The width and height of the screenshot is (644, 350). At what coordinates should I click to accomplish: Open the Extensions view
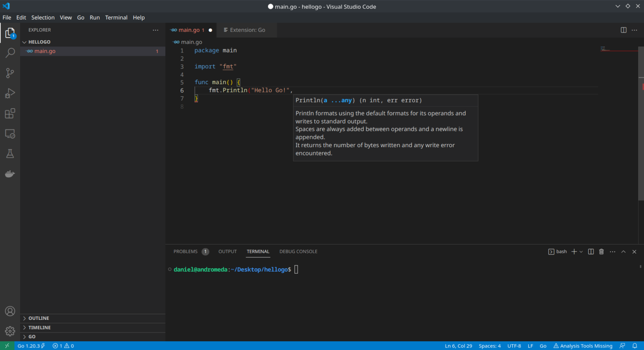click(x=10, y=114)
